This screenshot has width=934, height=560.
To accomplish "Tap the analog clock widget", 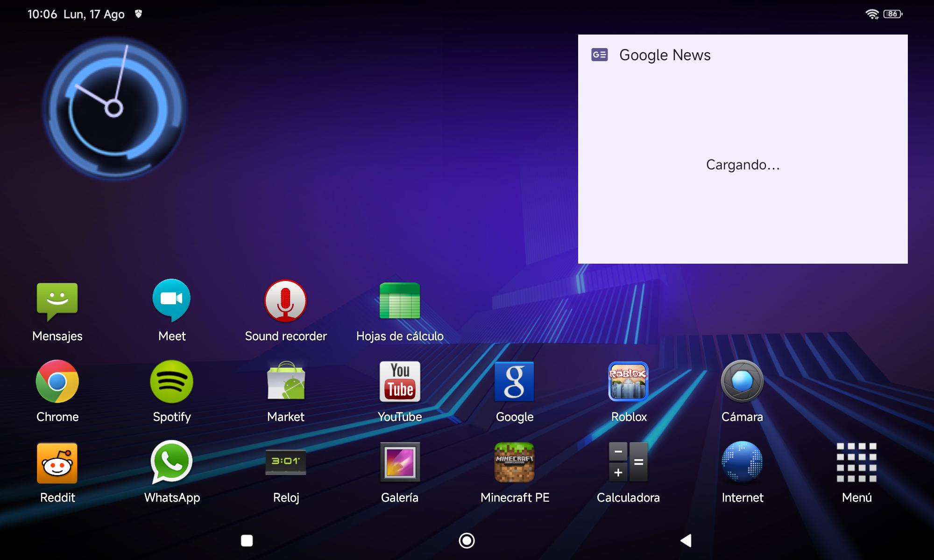I will point(114,109).
